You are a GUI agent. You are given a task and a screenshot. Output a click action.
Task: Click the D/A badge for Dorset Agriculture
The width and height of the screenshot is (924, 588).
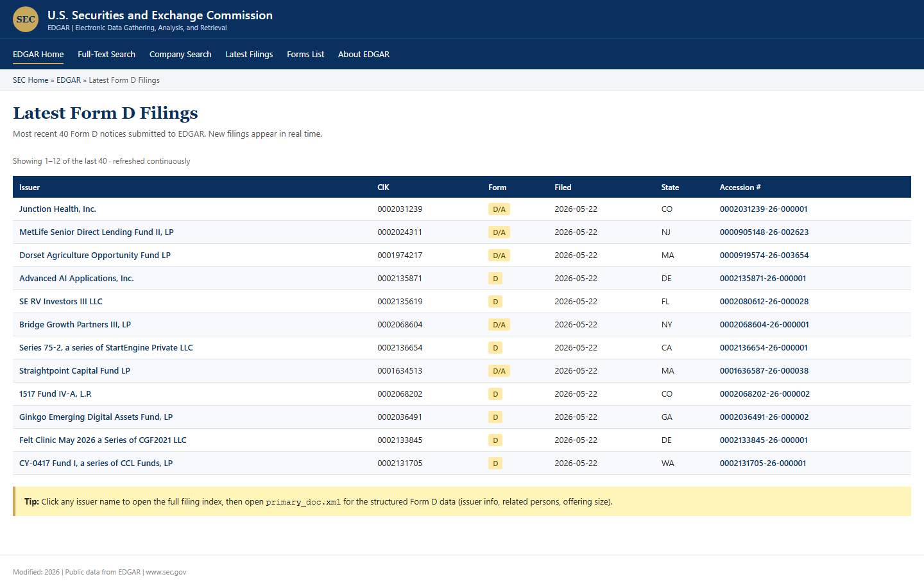pos(499,255)
